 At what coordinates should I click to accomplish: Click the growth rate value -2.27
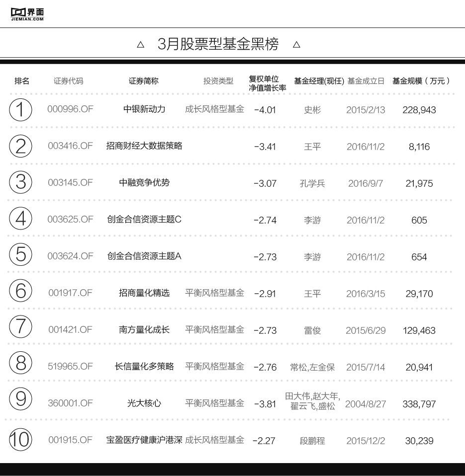coord(264,441)
